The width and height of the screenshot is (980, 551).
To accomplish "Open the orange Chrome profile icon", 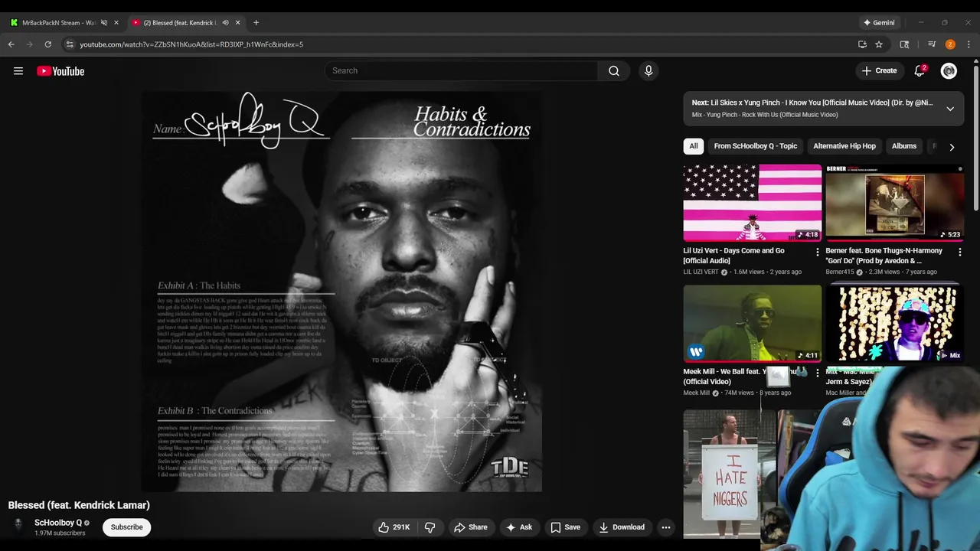I will coord(950,44).
